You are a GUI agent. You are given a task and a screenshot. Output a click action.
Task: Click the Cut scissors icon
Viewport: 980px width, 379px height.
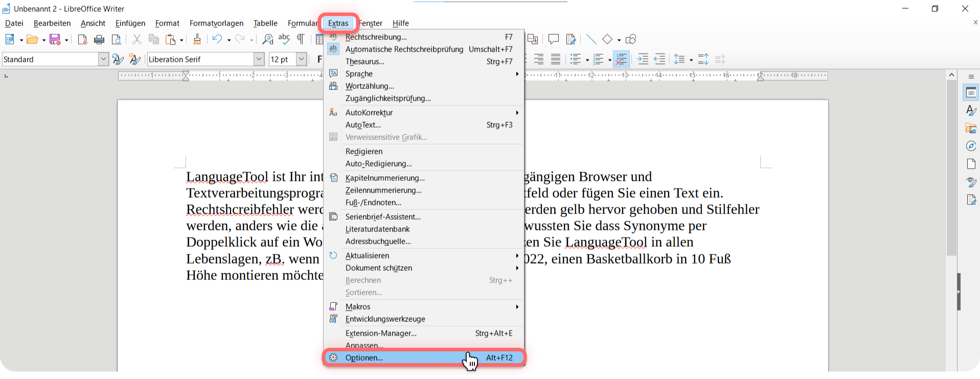coord(136,39)
